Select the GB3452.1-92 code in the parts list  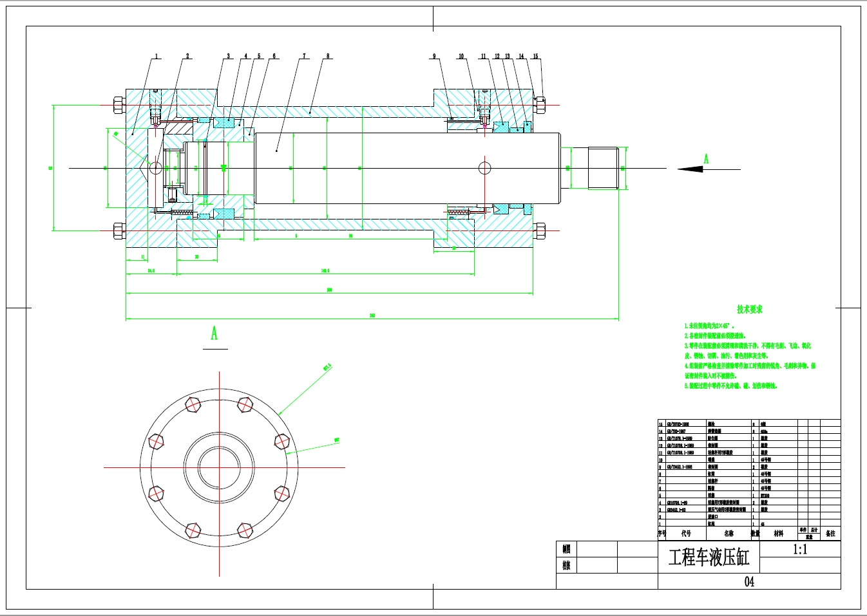[676, 510]
